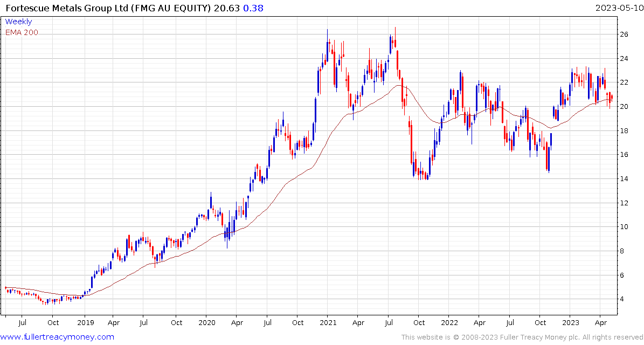644x345 pixels.
Task: Click the Jul x-axis label after 2021
Action: [x=388, y=322]
